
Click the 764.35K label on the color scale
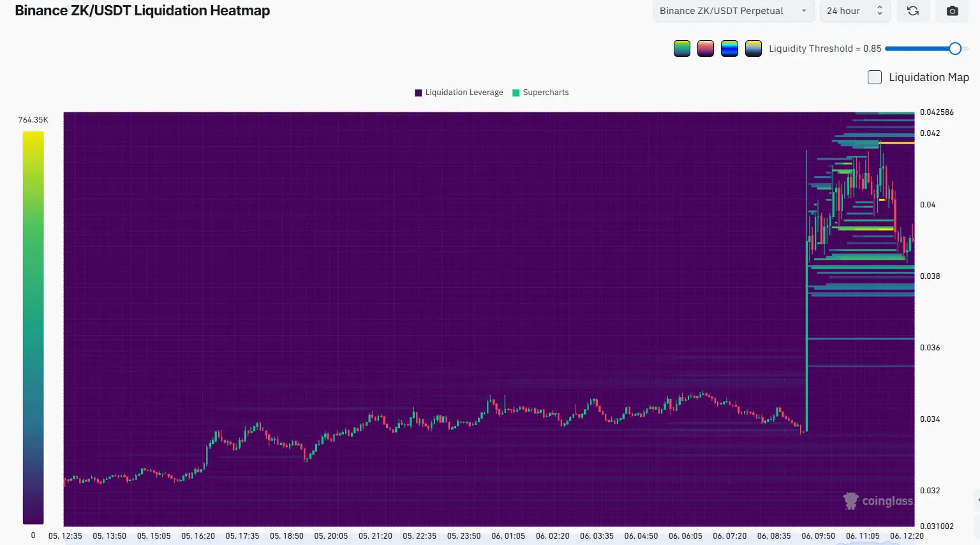pos(33,119)
